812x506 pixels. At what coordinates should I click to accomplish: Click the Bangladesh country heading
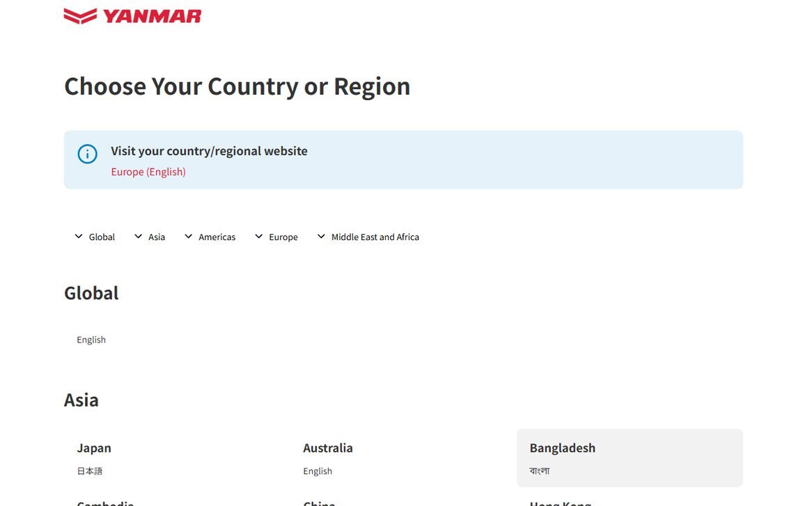point(563,448)
